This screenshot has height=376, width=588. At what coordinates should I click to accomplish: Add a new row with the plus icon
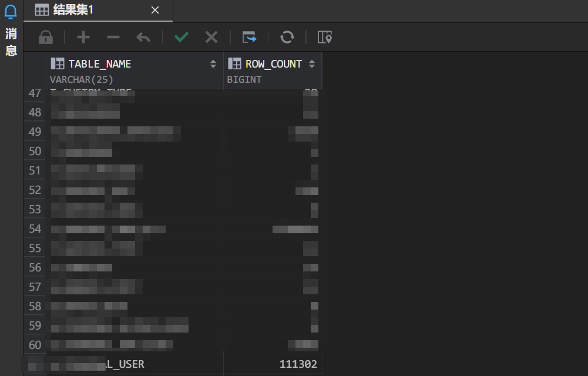(x=83, y=38)
